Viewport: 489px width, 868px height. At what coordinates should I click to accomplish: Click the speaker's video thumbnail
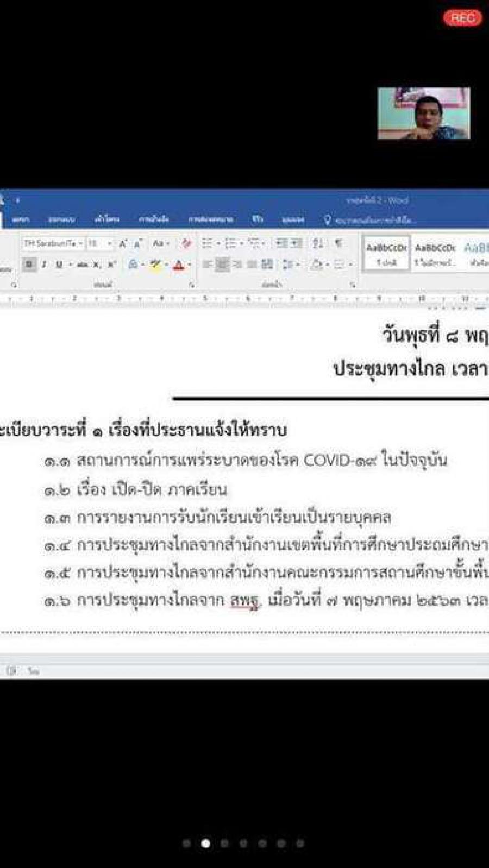pyautogui.click(x=424, y=113)
